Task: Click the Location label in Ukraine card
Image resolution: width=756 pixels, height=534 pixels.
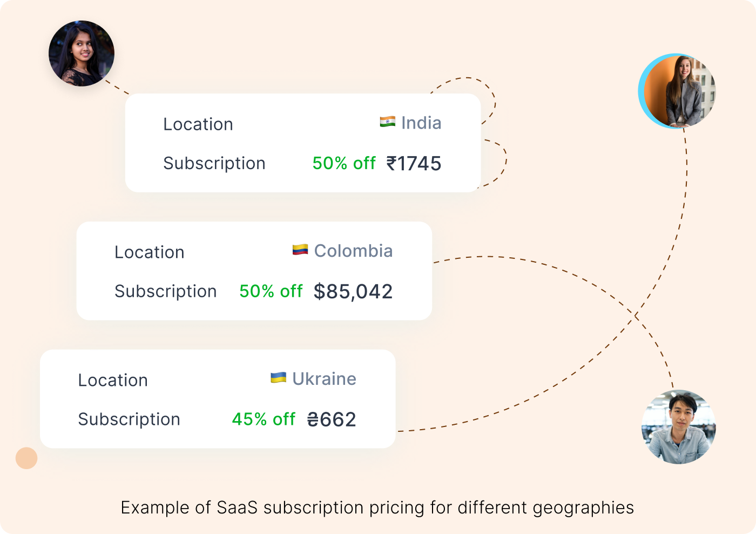Action: pos(113,381)
